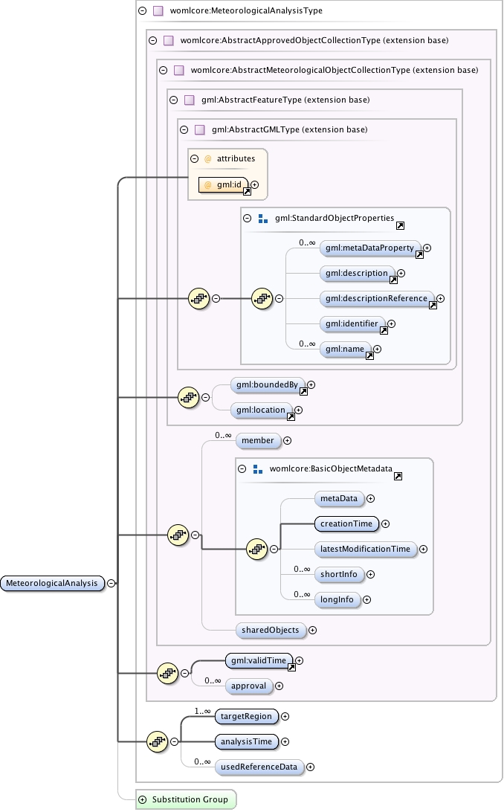Image resolution: width=504 pixels, height=812 pixels.
Task: Click the group icon of womlcore:BasicObjectMetadata
Action: pyautogui.click(x=258, y=469)
